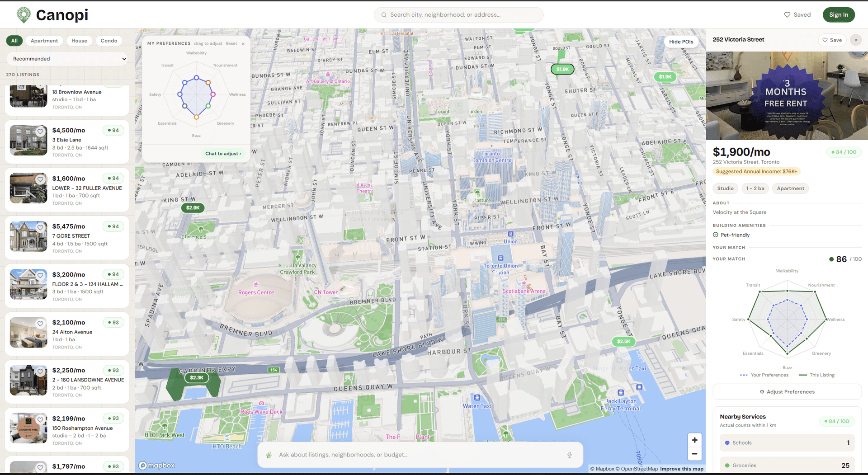The height and width of the screenshot is (475, 868).
Task: Click the Canopi leaf pin logo
Action: click(24, 15)
